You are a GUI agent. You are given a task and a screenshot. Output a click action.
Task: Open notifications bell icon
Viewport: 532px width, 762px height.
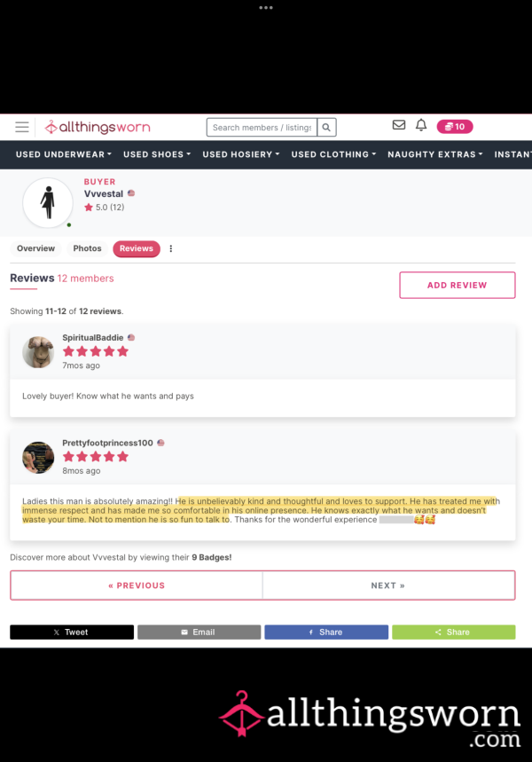421,125
